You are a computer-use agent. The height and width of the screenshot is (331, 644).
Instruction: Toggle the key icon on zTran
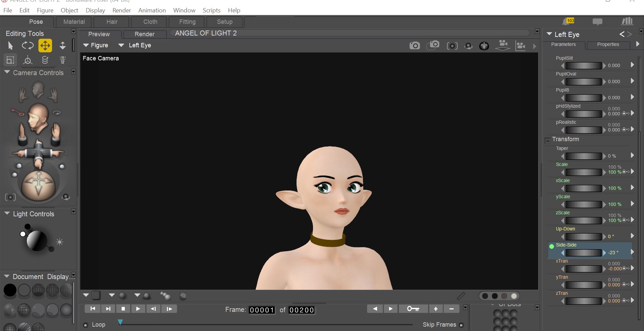coord(626,300)
